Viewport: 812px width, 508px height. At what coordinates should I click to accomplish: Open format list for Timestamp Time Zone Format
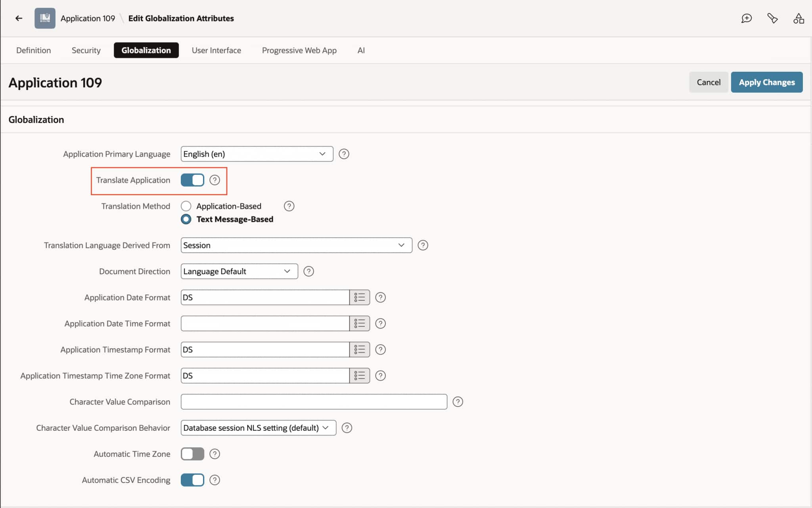(360, 376)
